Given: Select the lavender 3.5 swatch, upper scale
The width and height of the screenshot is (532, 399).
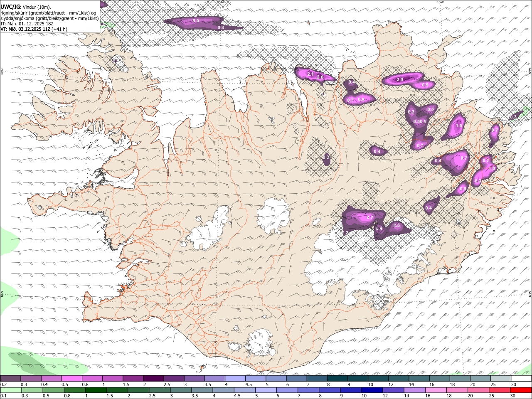Looking at the screenshot, I should [x=214, y=378].
